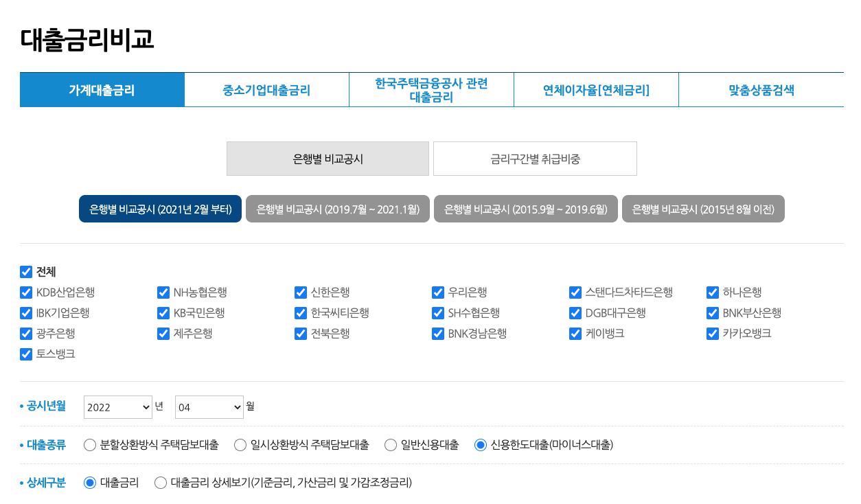Toggle 광주은행 checkbox

(x=26, y=334)
